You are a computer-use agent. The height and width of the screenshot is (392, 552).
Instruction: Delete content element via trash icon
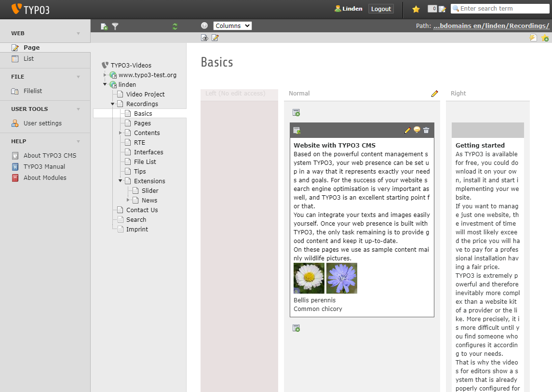tap(426, 130)
